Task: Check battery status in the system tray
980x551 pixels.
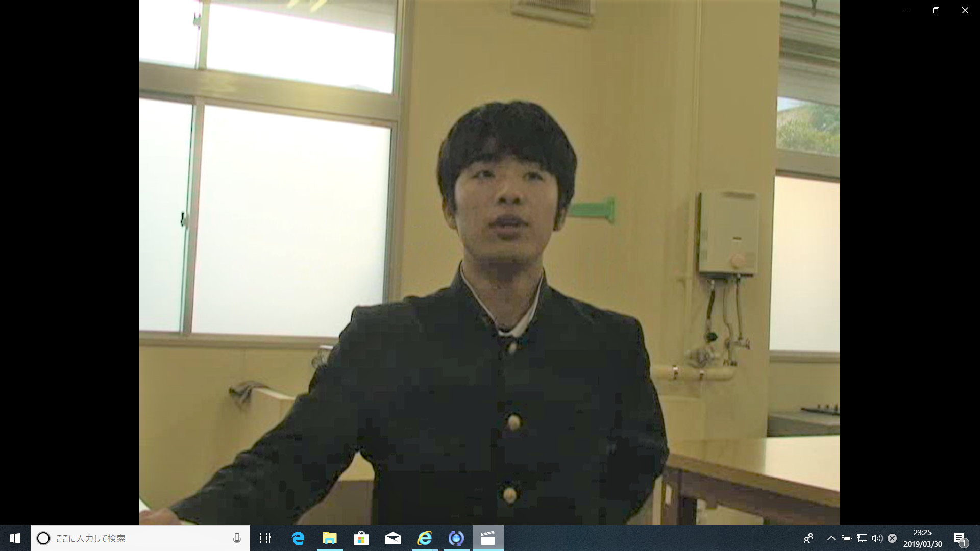Action: point(847,538)
